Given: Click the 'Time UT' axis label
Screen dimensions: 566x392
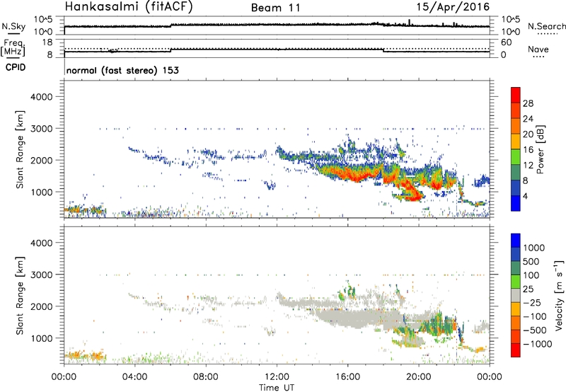Looking at the screenshot, I should tap(277, 387).
